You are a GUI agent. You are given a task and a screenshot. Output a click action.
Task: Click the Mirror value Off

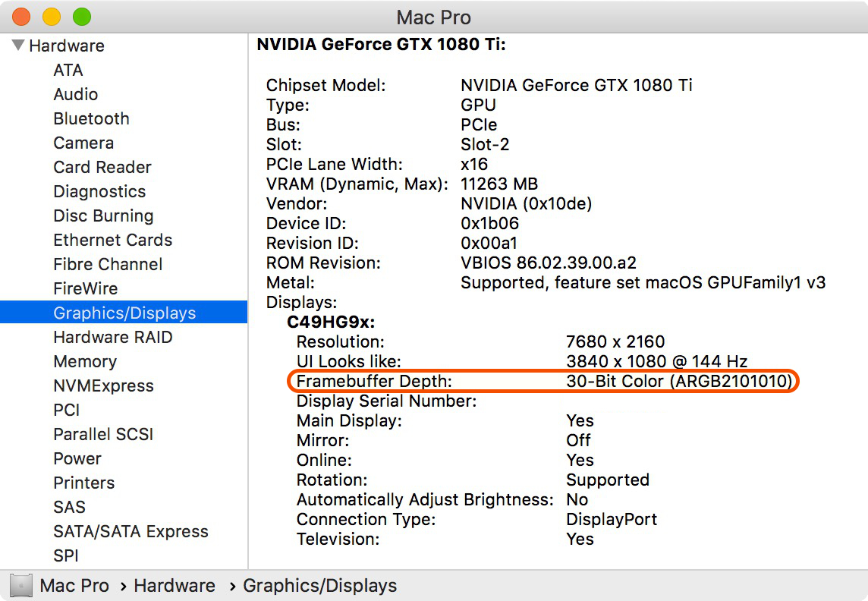point(578,441)
